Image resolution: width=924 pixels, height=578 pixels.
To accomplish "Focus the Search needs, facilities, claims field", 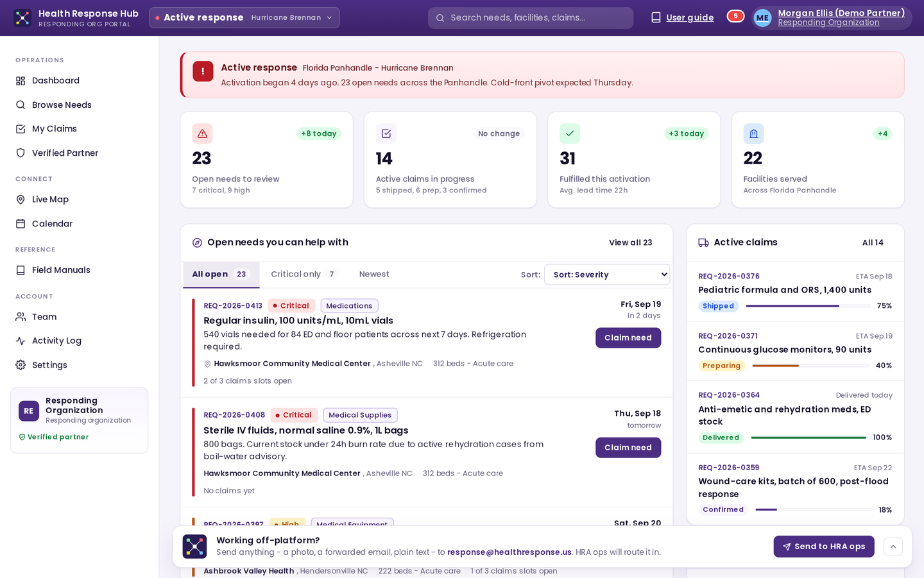I will [531, 18].
